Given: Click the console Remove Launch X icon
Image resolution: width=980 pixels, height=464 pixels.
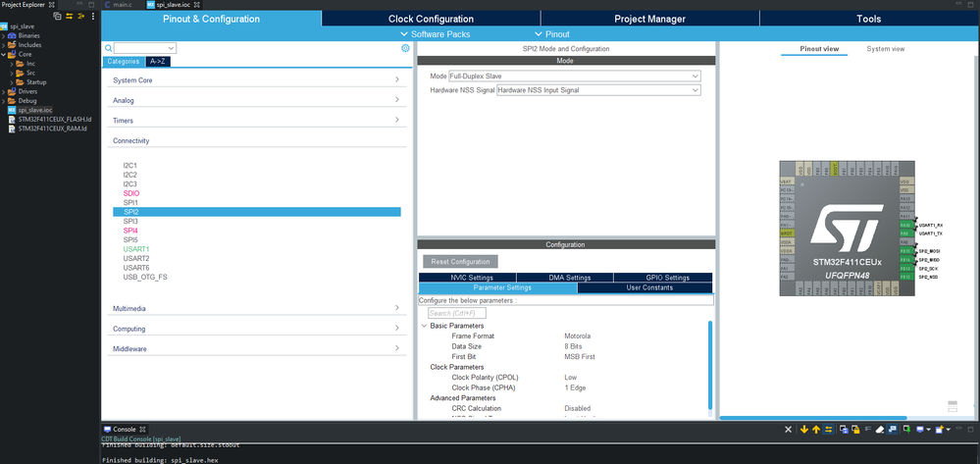Looking at the screenshot, I should click(x=788, y=430).
